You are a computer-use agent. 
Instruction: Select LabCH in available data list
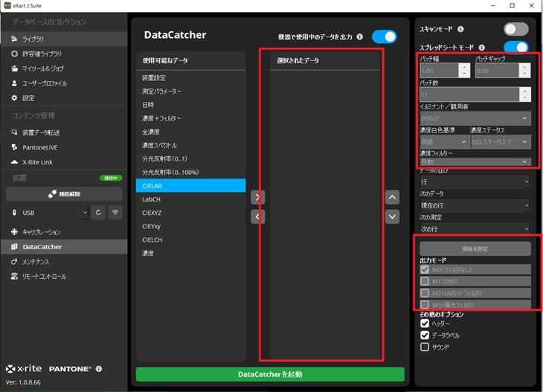coord(191,199)
